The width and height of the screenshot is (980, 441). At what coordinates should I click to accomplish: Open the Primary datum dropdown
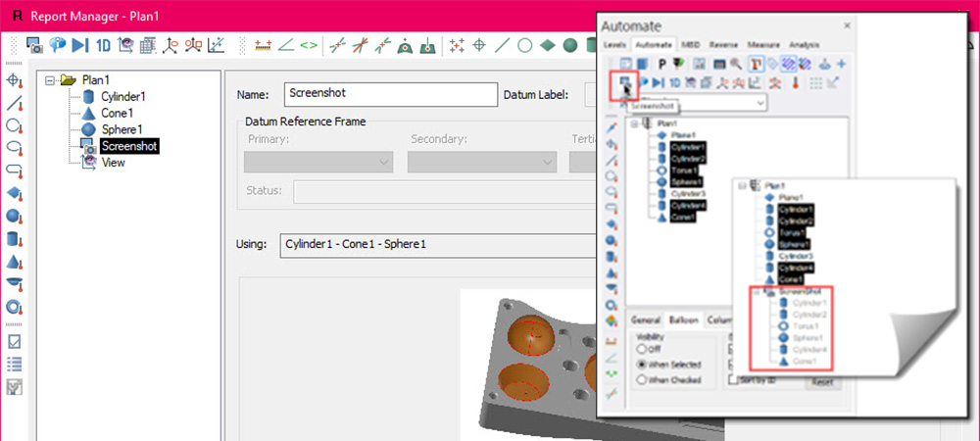pyautogui.click(x=318, y=162)
